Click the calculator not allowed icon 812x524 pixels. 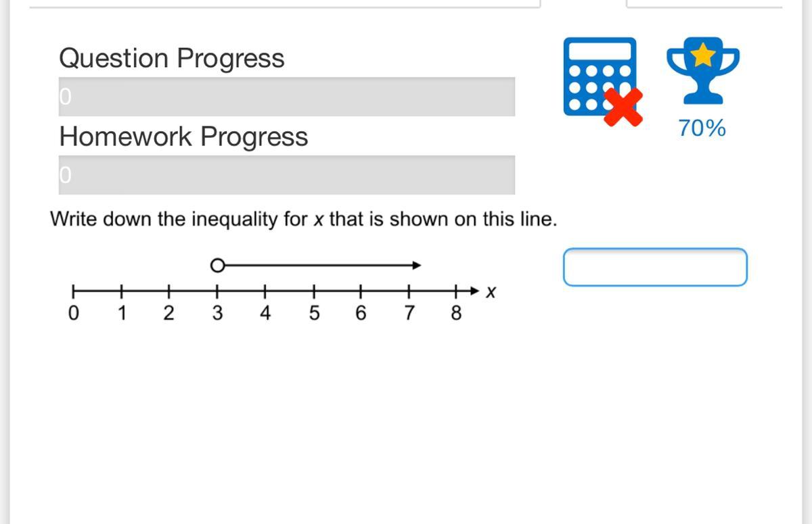602,81
